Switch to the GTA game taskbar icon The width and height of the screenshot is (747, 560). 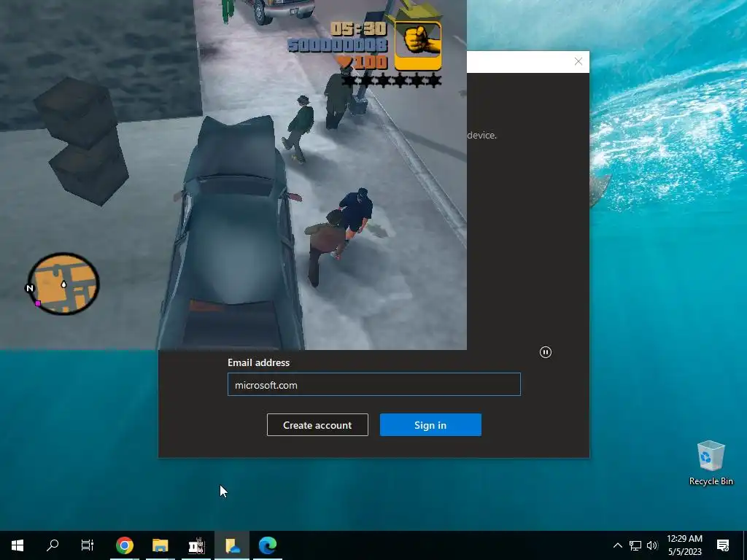(196, 545)
